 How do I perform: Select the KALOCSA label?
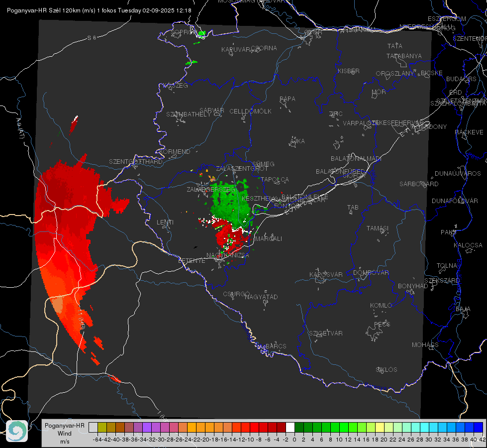click(x=468, y=245)
